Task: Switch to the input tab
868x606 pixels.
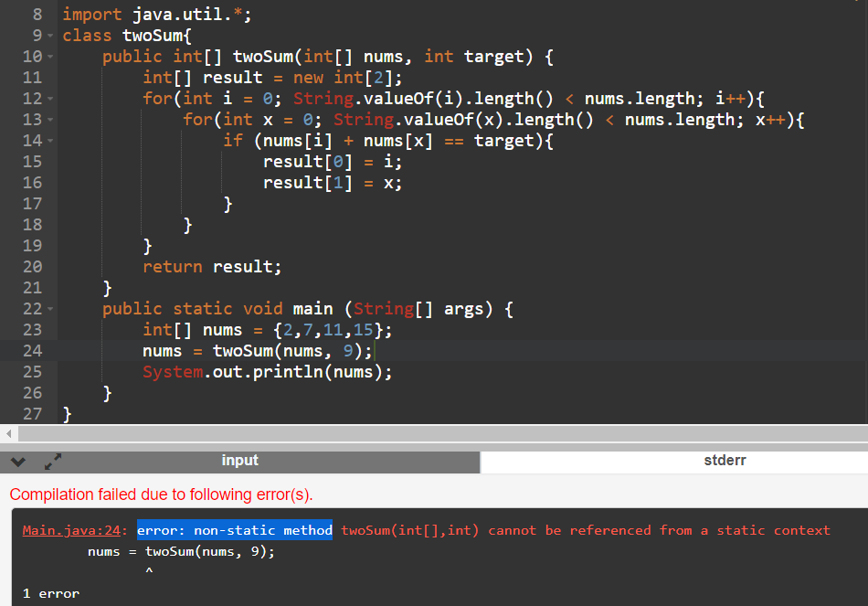Action: 239,462
